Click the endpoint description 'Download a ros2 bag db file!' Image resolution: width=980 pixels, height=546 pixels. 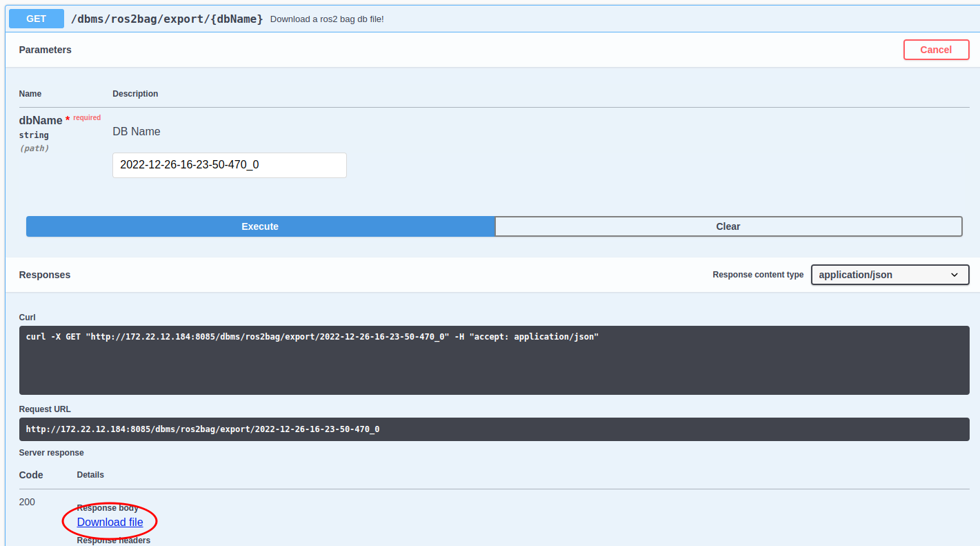(327, 19)
